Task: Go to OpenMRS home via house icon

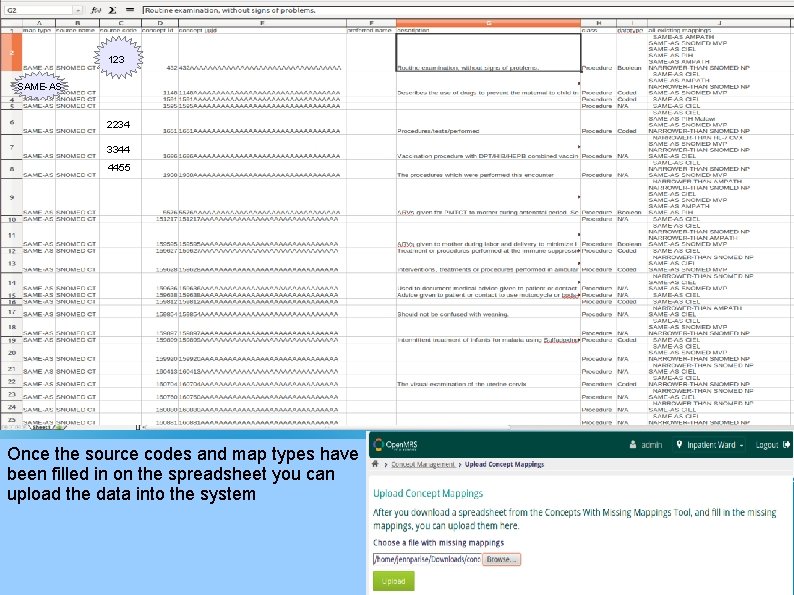Action: (x=375, y=464)
